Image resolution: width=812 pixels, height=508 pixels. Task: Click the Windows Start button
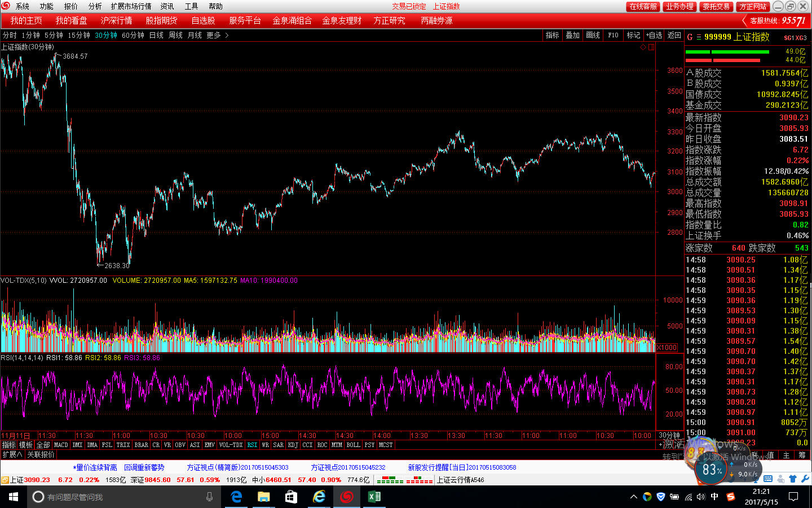coord(14,497)
